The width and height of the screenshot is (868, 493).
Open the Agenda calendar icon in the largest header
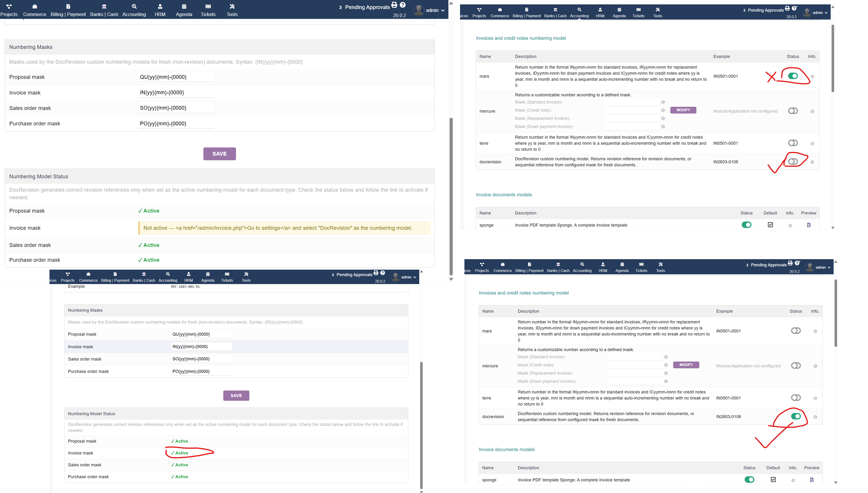pyautogui.click(x=184, y=6)
